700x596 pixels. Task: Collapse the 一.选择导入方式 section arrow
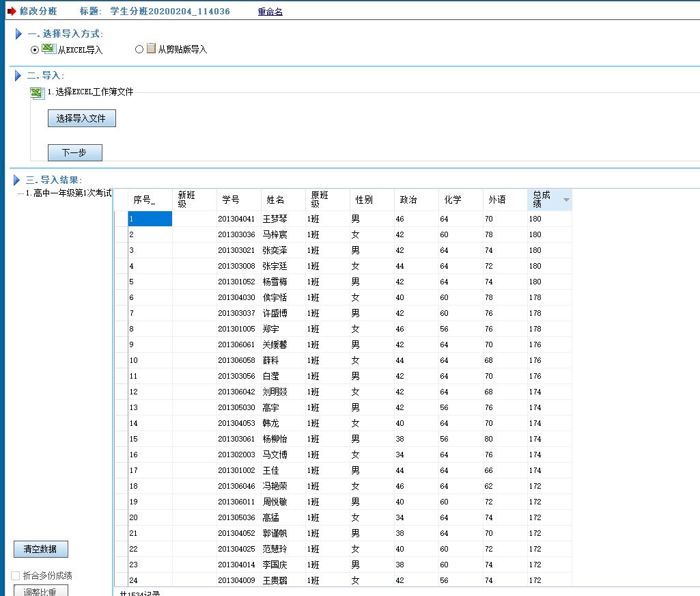[x=18, y=33]
